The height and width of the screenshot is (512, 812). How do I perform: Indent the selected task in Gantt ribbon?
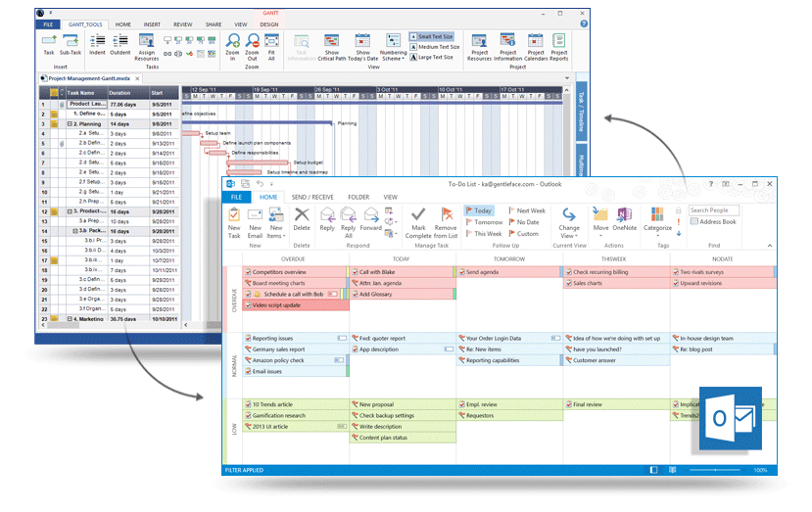97,44
